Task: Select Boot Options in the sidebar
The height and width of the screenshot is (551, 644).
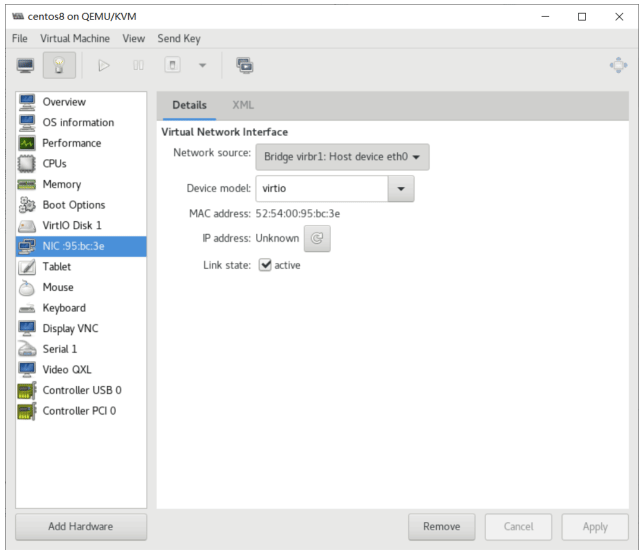Action: 73,205
